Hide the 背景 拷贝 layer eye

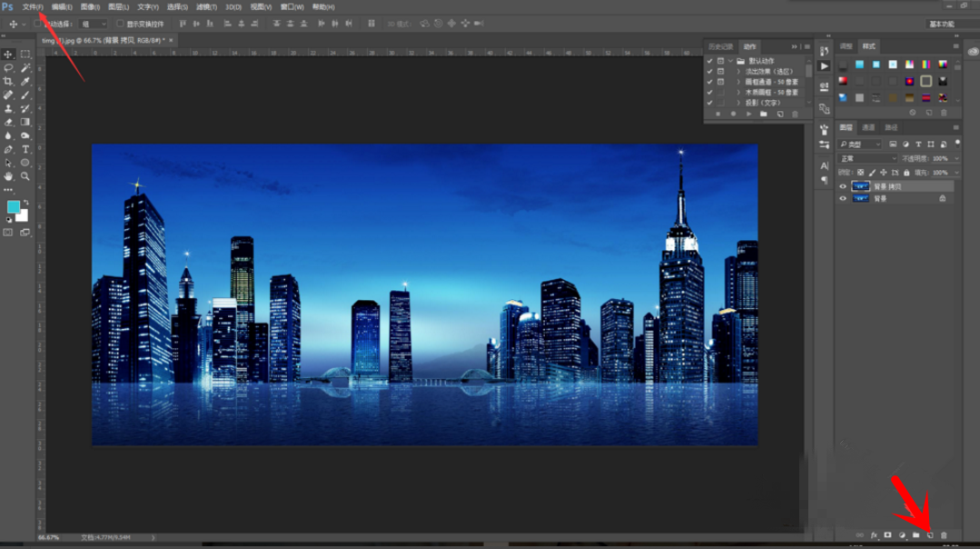pyautogui.click(x=843, y=186)
